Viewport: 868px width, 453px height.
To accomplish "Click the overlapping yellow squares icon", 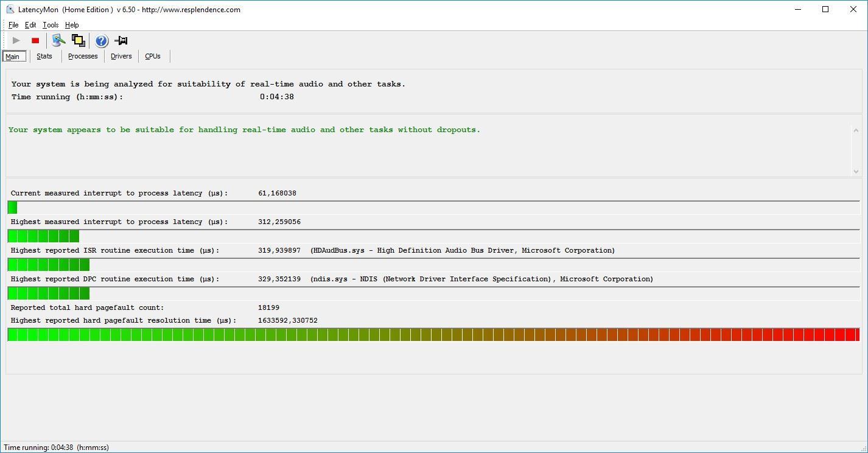I will [x=78, y=41].
